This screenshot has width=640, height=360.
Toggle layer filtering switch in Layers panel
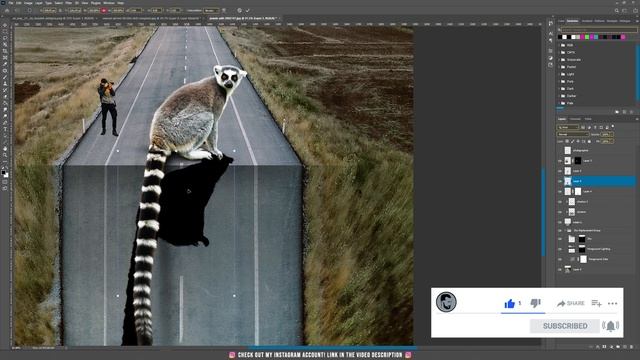tap(613, 127)
